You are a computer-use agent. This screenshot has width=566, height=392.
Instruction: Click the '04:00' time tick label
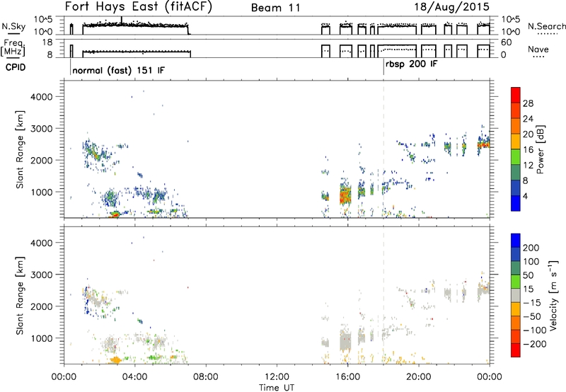tap(135, 377)
